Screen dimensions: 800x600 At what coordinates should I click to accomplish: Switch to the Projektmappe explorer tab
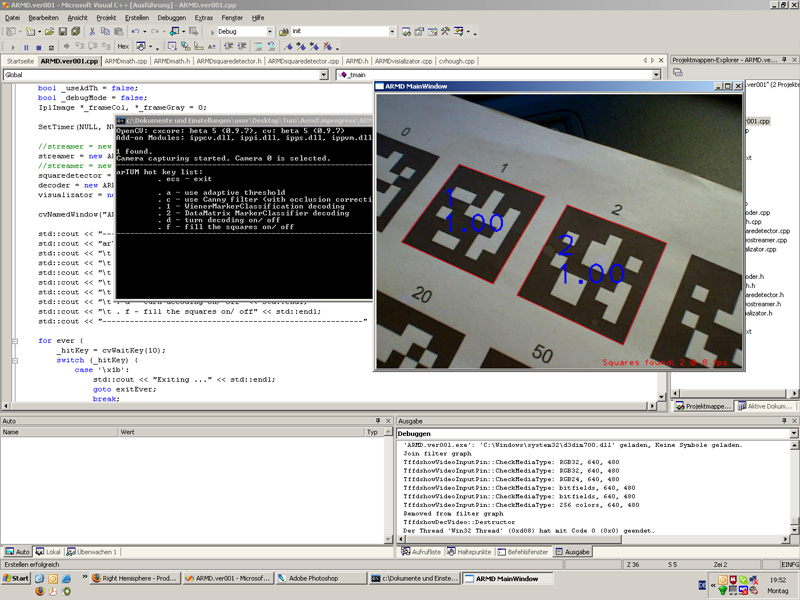click(x=703, y=406)
